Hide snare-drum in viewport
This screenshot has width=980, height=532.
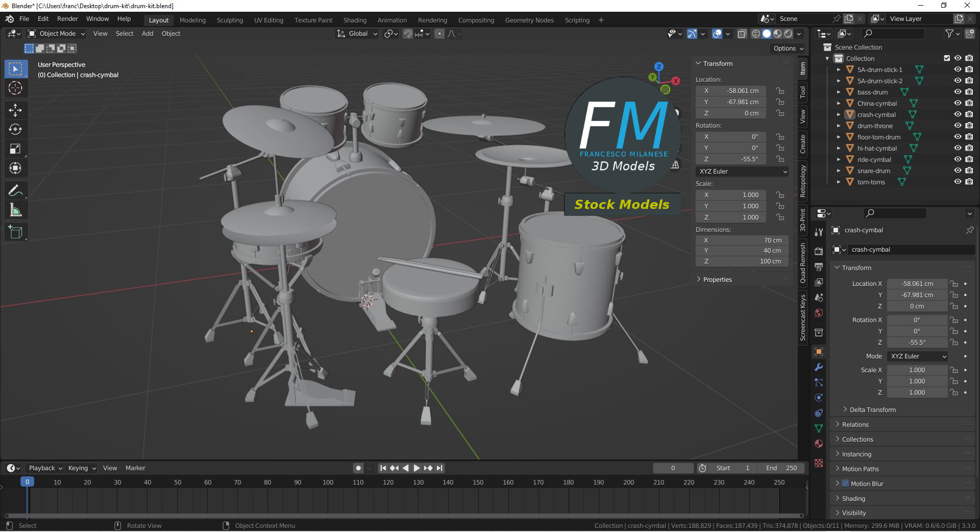(x=958, y=171)
